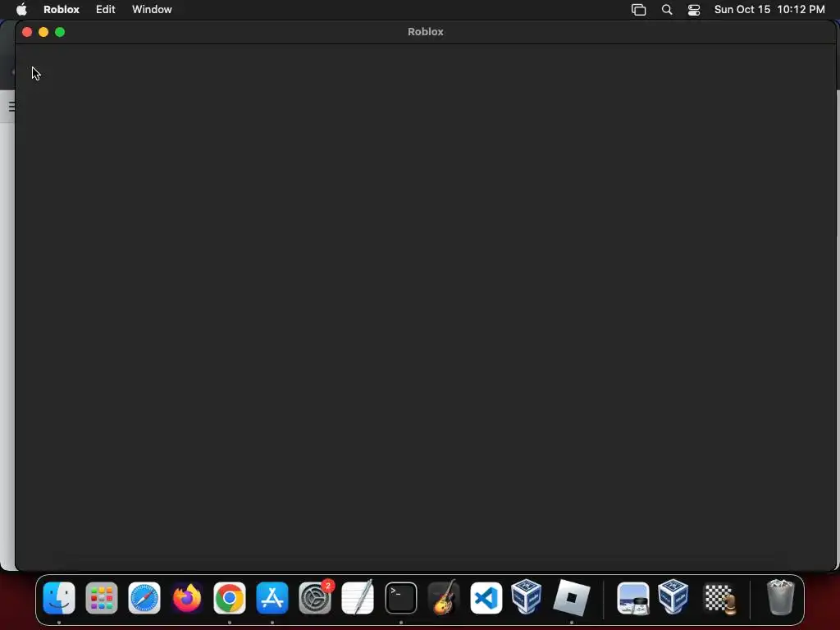
Task: Open Spotlight search in menu bar
Action: point(666,10)
